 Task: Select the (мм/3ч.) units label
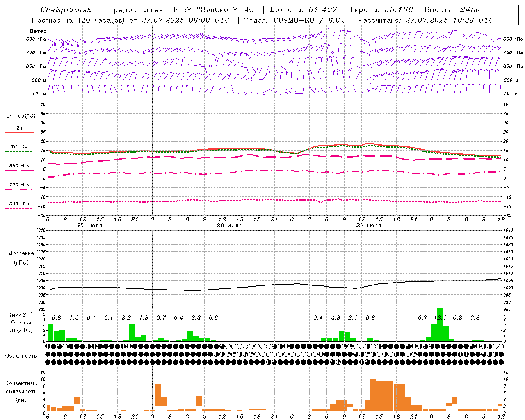pyautogui.click(x=21, y=315)
